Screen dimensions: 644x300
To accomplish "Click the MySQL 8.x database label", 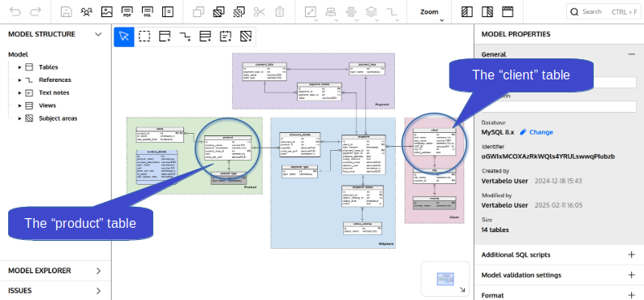I will [498, 132].
